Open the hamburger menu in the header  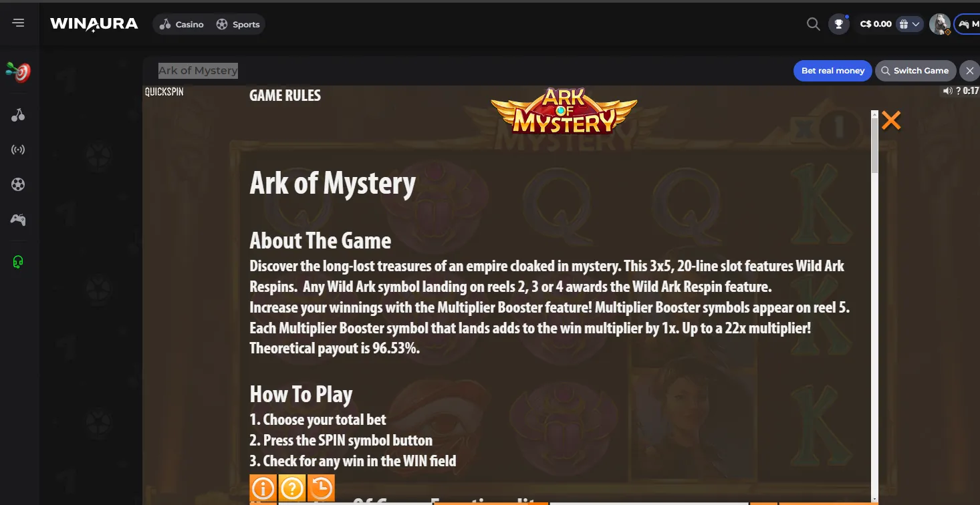tap(18, 23)
